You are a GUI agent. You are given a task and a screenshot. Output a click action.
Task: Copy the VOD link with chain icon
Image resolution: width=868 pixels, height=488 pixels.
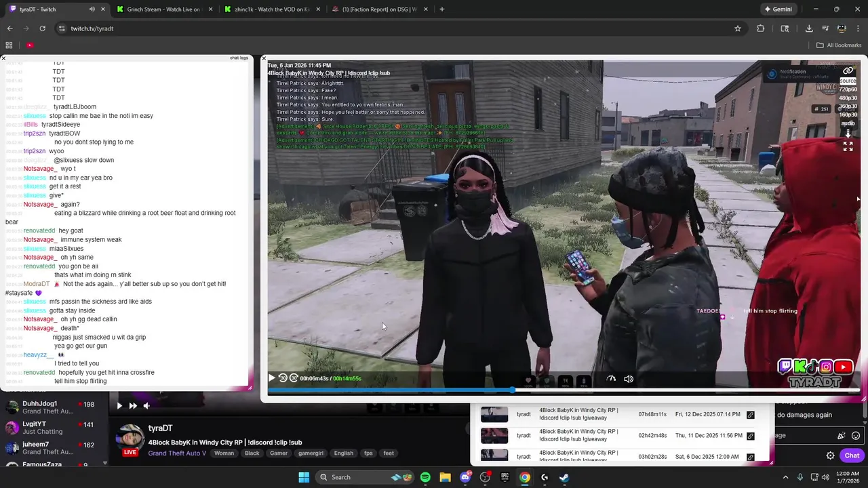tap(848, 70)
